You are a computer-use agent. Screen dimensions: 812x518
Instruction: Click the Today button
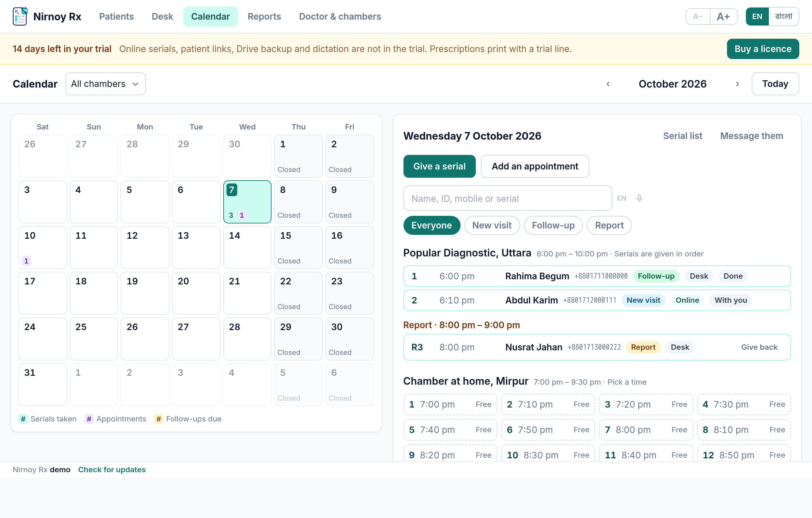pos(775,84)
